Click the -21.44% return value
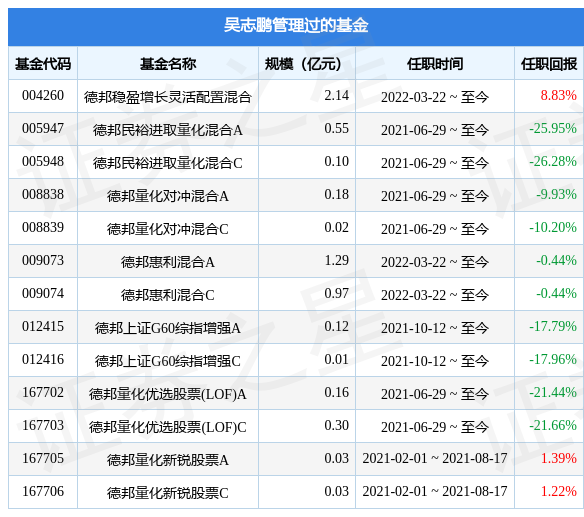584x517 pixels. pos(553,393)
